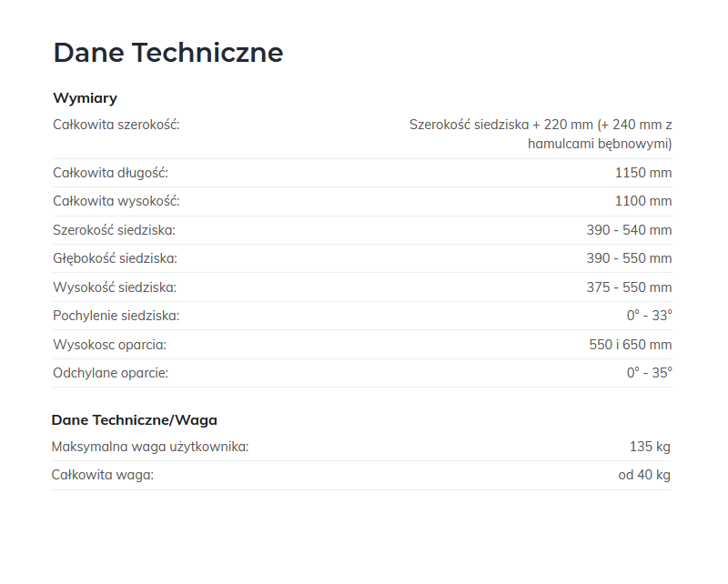Screen dimensions: 728x584
Task: Click the "Dane Techniczne" main heading
Action: point(167,53)
